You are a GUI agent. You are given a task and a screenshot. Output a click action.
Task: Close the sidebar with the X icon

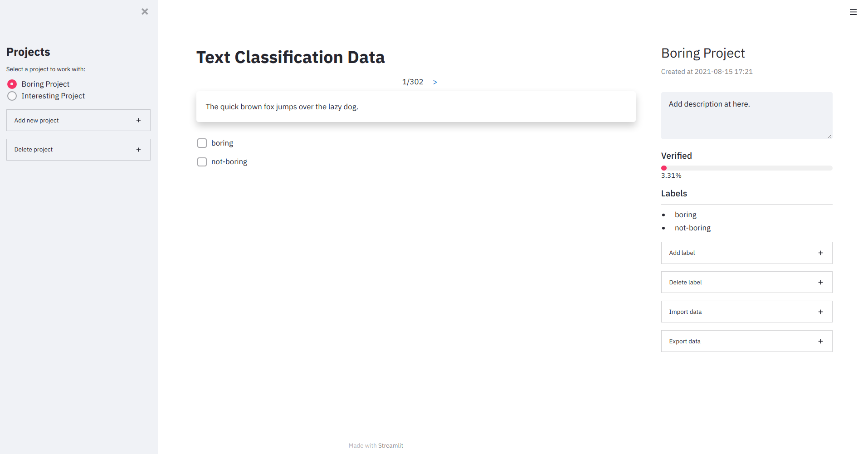point(145,12)
